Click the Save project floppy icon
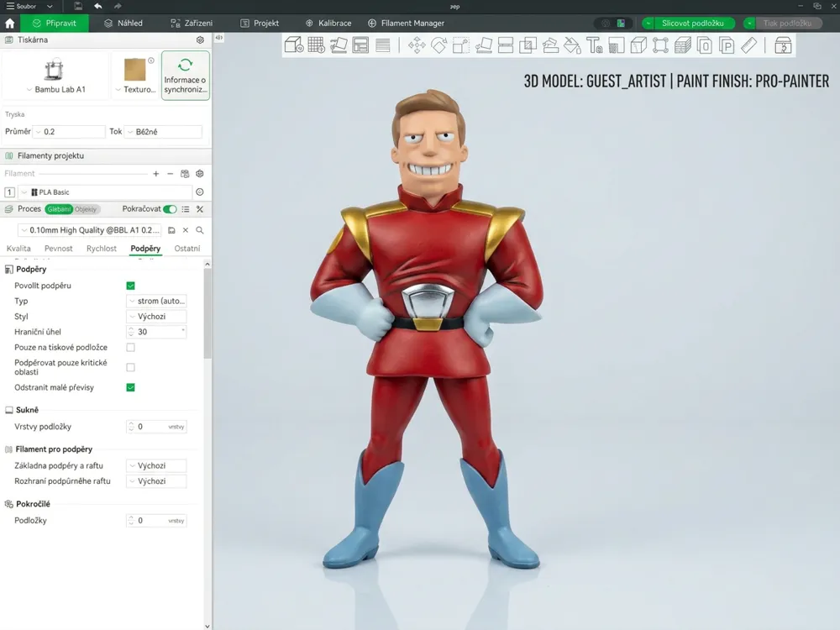Screen dimensions: 840x630 tap(78, 7)
